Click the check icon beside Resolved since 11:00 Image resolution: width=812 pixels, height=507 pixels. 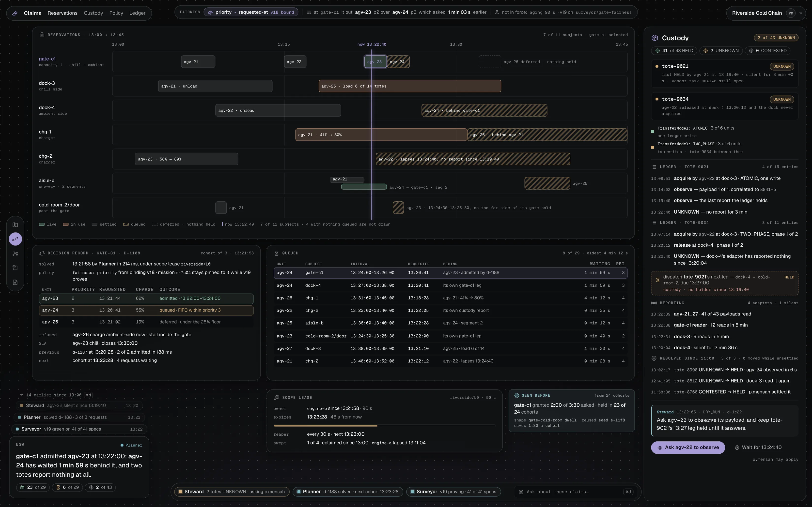point(654,358)
